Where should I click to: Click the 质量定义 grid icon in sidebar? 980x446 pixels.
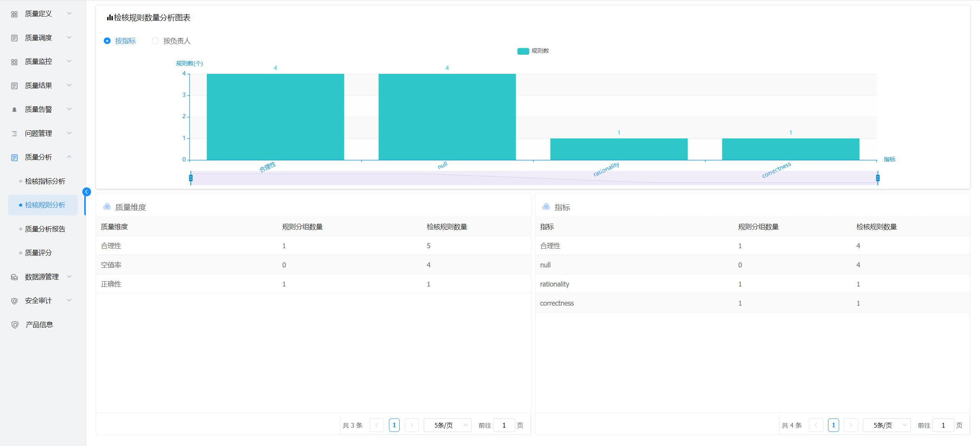[x=15, y=14]
